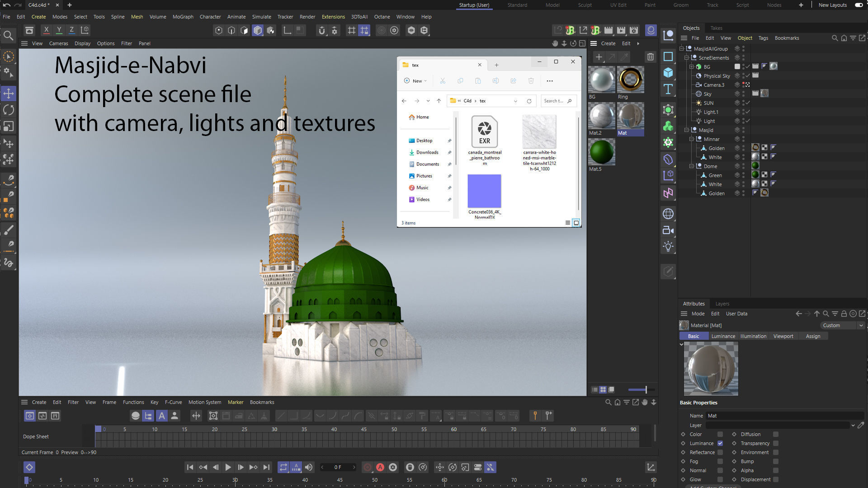Screen dimensions: 868x488
Task: Select the Mat.5 green material thumbnail
Action: [601, 152]
